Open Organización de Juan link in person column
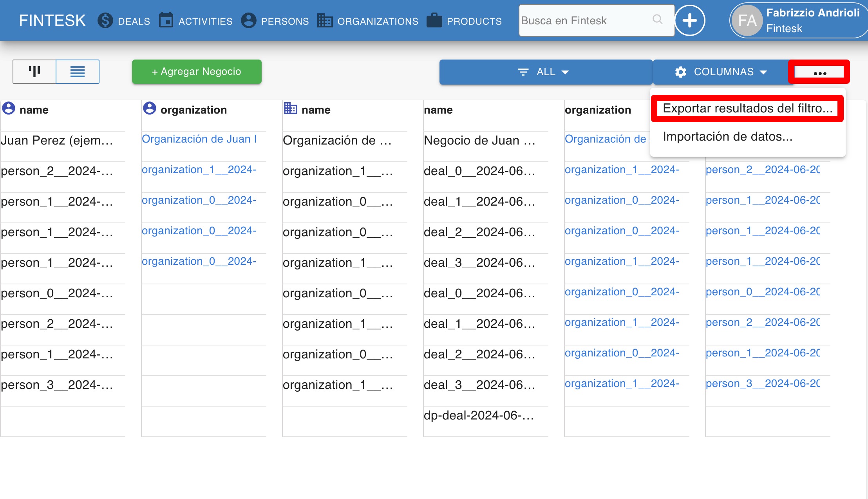The width and height of the screenshot is (868, 499). click(199, 139)
